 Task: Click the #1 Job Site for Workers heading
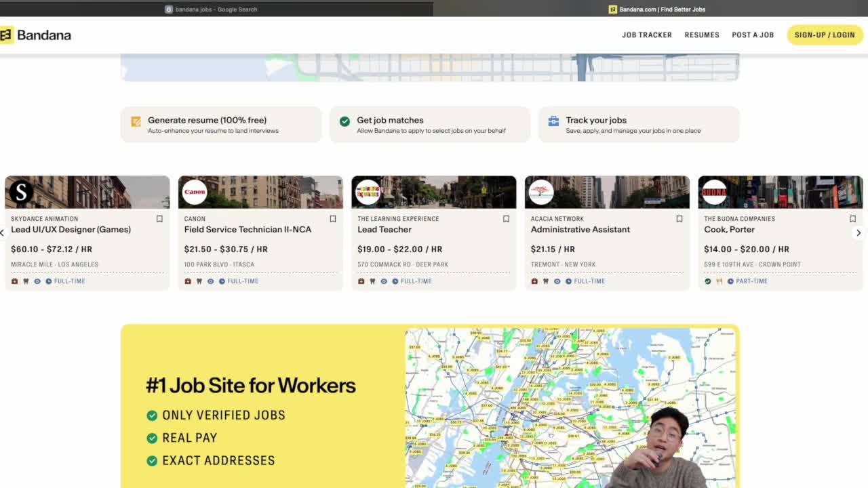click(x=251, y=385)
